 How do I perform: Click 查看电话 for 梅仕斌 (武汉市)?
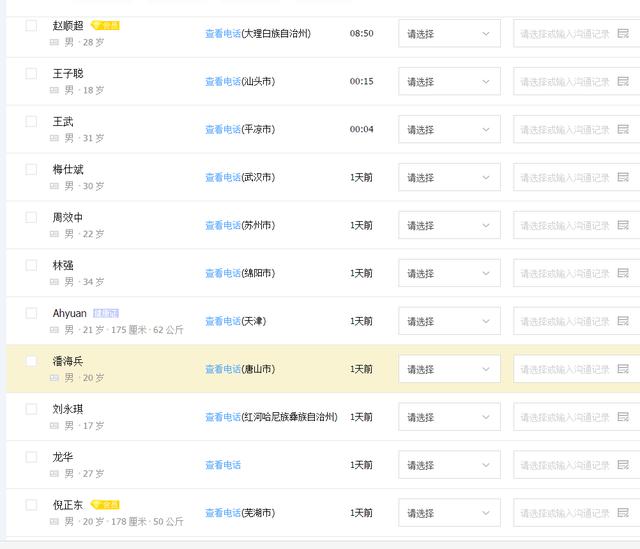click(x=222, y=177)
